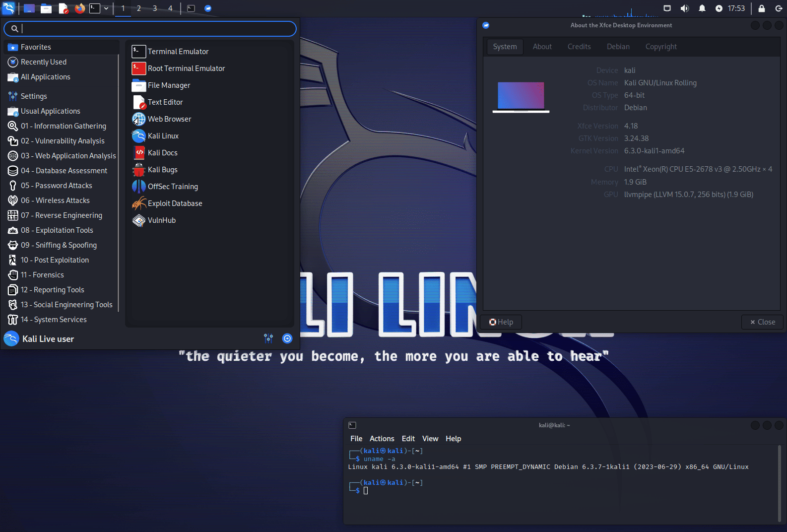Launch Firefox from the top panel
The image size is (787, 532).
tap(80, 8)
